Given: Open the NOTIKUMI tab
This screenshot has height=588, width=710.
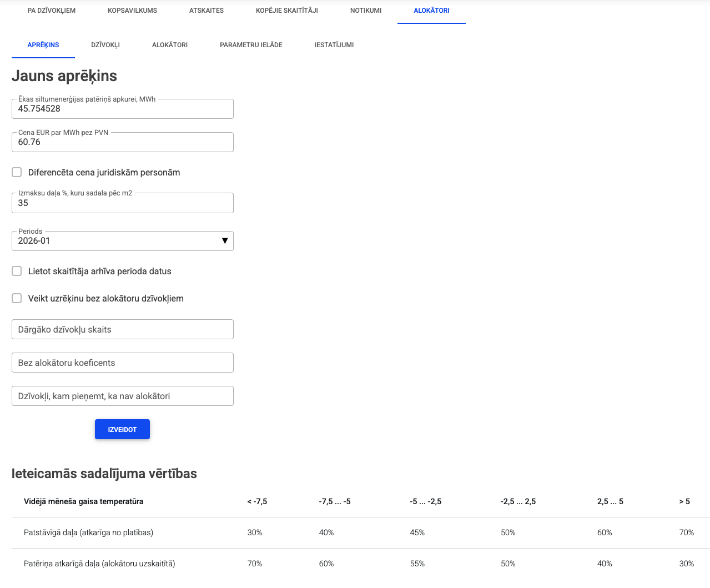Looking at the screenshot, I should pos(366,10).
